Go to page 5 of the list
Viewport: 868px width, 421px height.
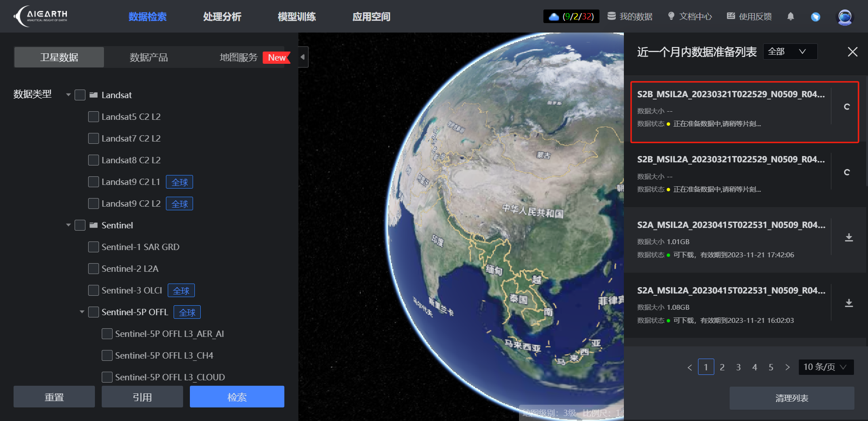pyautogui.click(x=771, y=367)
